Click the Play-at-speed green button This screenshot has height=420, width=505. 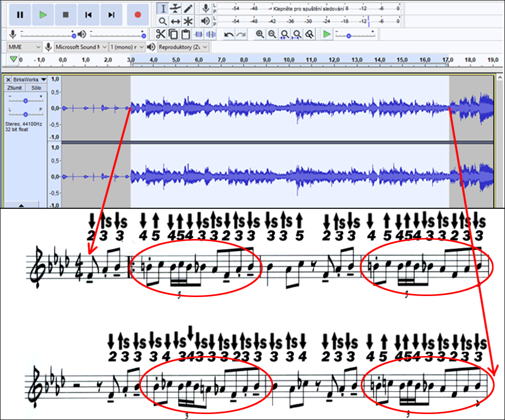[327, 34]
